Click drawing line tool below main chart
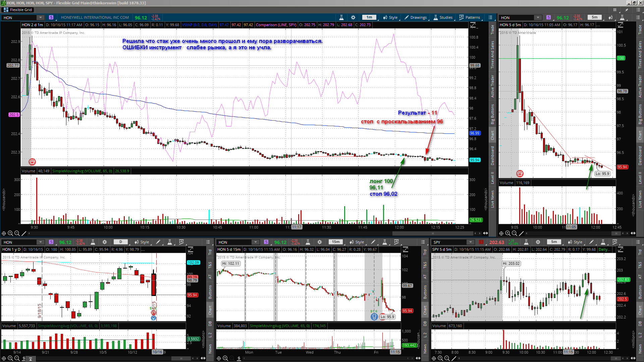 click(24, 233)
